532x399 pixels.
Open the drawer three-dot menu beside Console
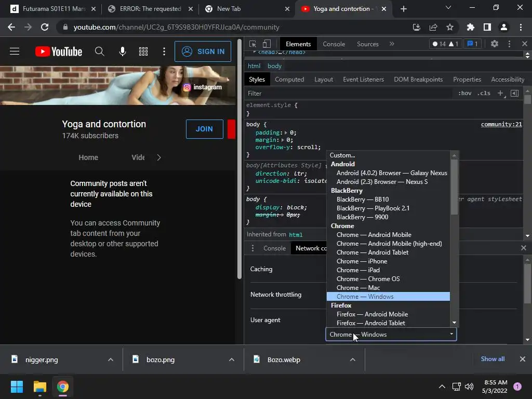pos(252,248)
